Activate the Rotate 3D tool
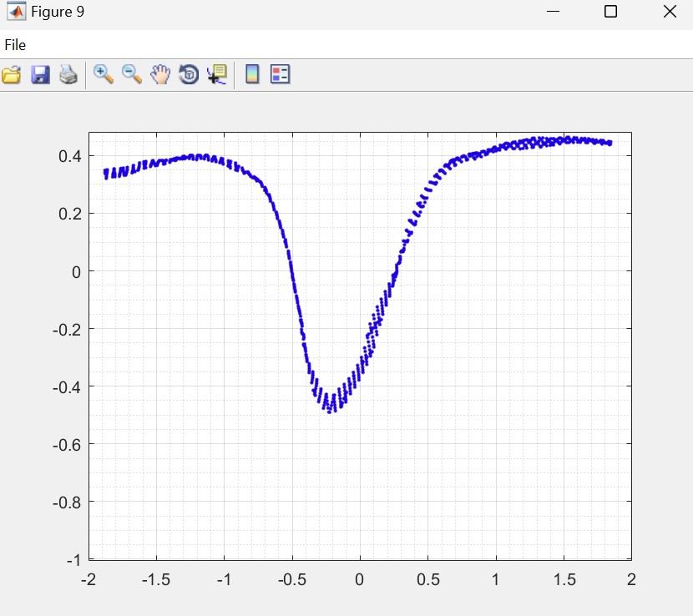 189,75
